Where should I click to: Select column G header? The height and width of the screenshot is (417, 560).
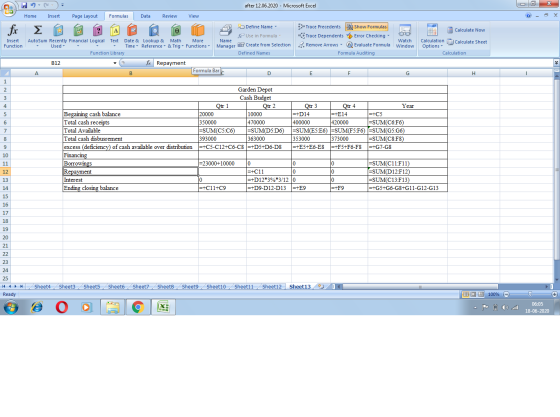pos(408,73)
